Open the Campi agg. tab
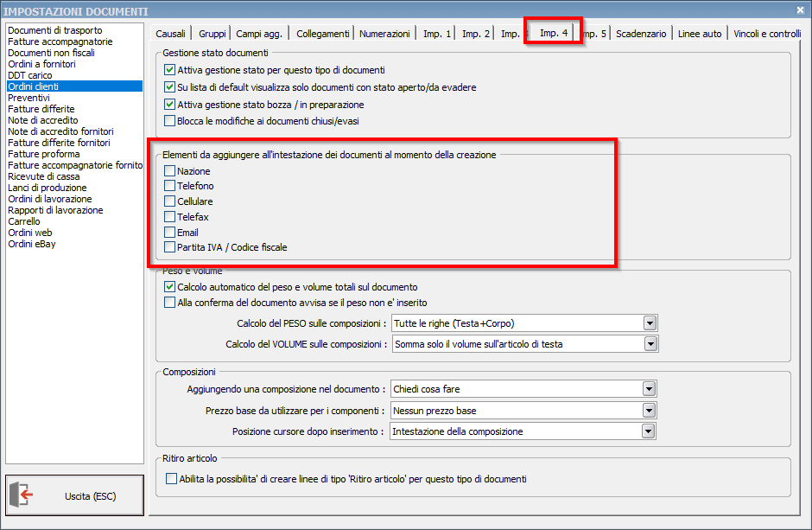The width and height of the screenshot is (812, 530). coord(259,34)
